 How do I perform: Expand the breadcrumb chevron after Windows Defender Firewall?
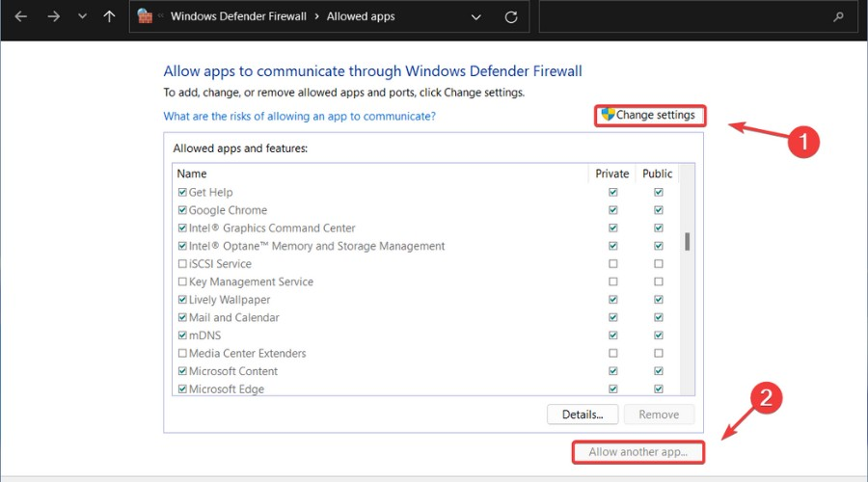[316, 16]
